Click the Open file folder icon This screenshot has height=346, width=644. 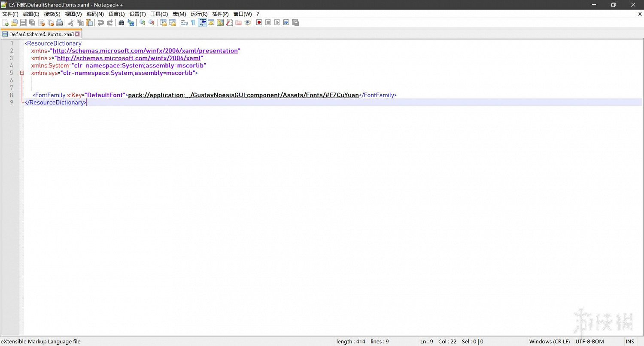14,22
